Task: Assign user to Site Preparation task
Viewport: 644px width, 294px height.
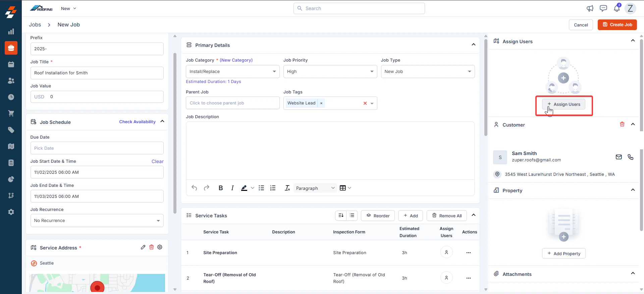Action: pos(446,252)
